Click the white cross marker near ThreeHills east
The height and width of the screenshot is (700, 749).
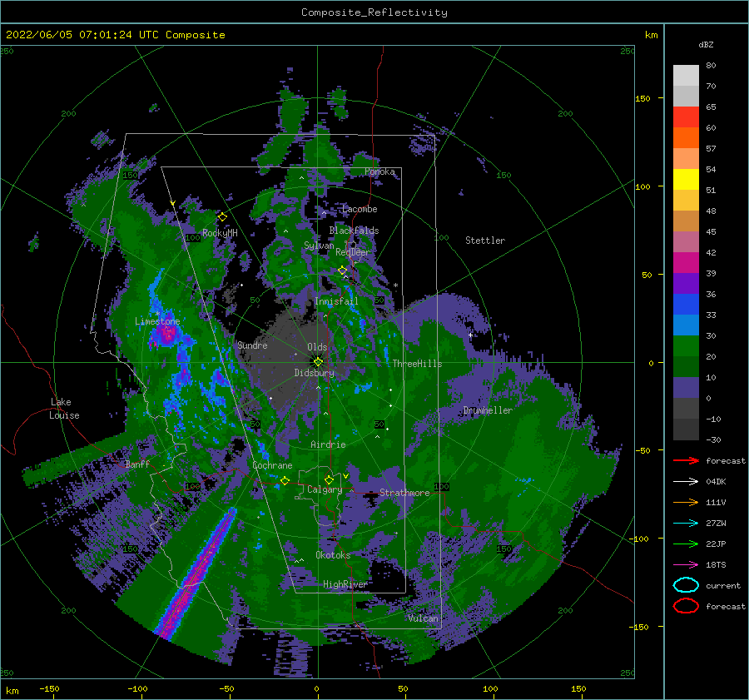tap(470, 335)
